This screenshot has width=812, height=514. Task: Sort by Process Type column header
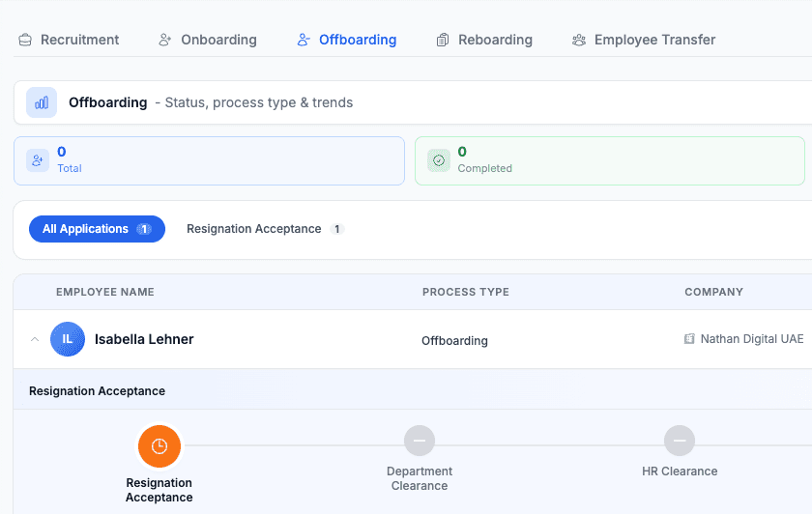click(466, 292)
